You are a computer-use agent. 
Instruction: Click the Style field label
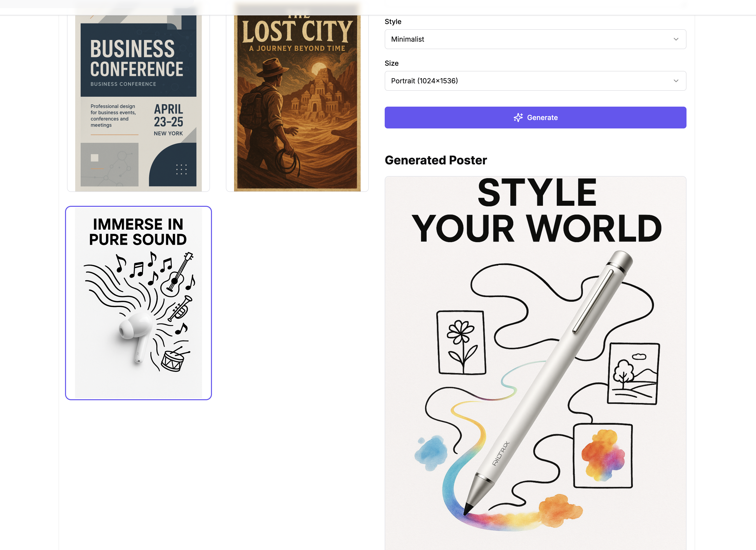393,22
